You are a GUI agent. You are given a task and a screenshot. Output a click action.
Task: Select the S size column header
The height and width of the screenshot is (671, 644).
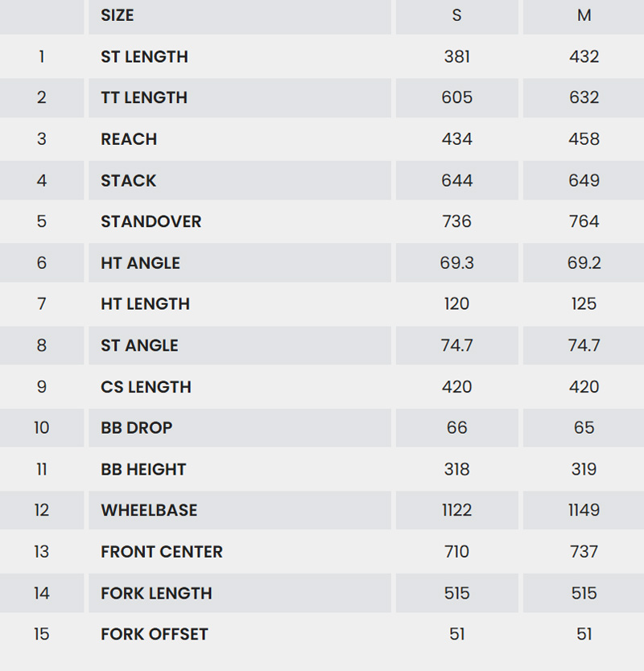[x=456, y=15]
